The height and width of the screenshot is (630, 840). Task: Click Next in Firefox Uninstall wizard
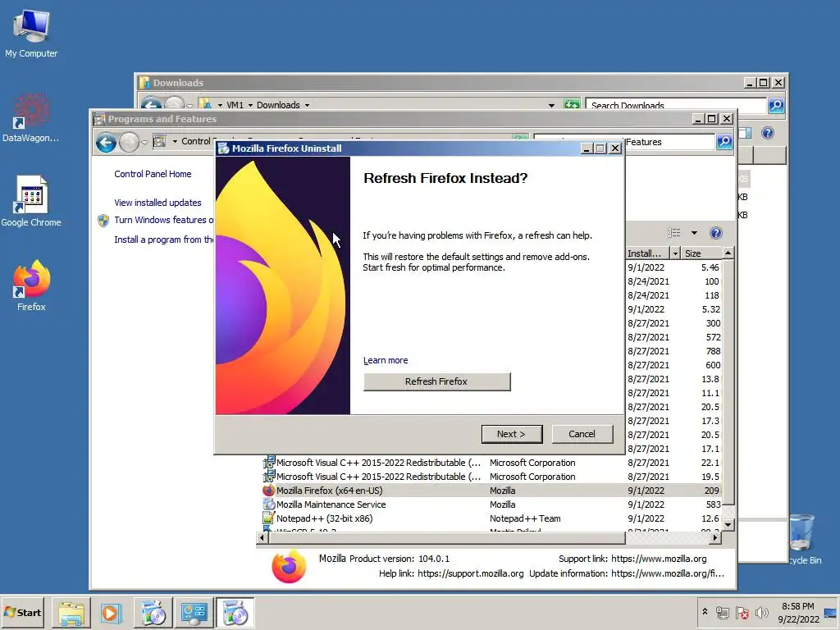click(x=512, y=434)
